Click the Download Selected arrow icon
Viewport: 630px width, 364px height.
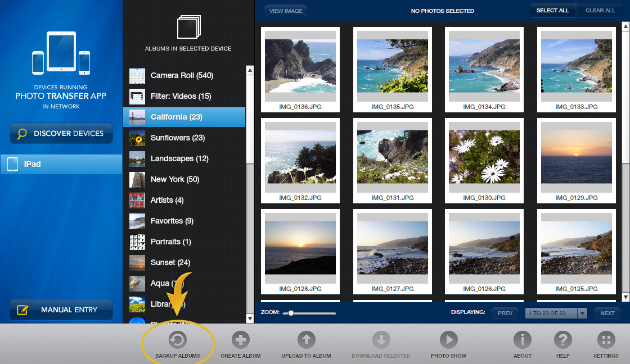click(381, 339)
